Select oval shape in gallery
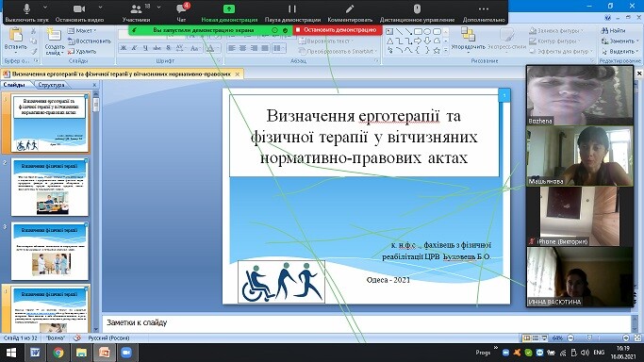This screenshot has width=644, height=362. 427,31
